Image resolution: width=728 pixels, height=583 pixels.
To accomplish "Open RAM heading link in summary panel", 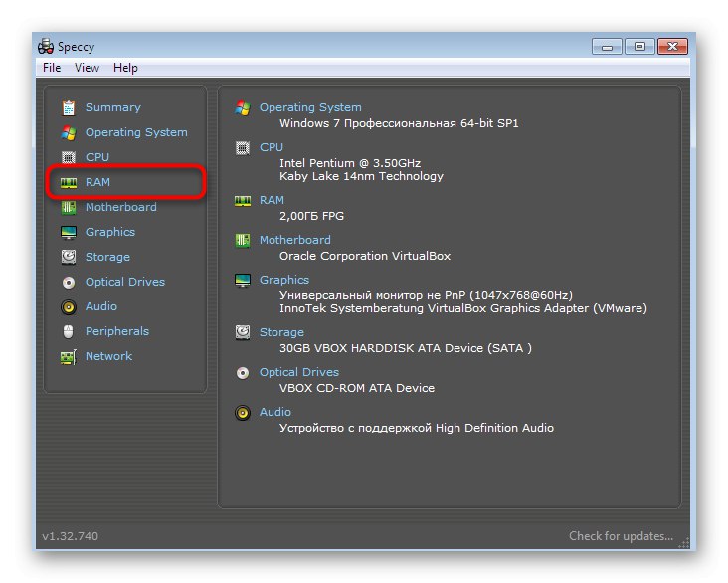I will 272,200.
